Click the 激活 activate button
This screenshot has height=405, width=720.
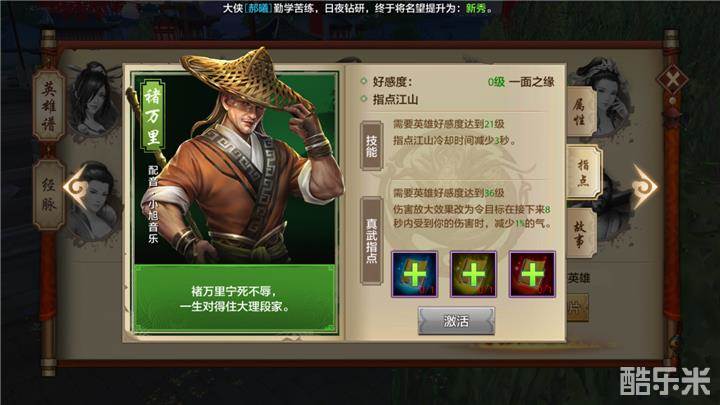click(456, 321)
